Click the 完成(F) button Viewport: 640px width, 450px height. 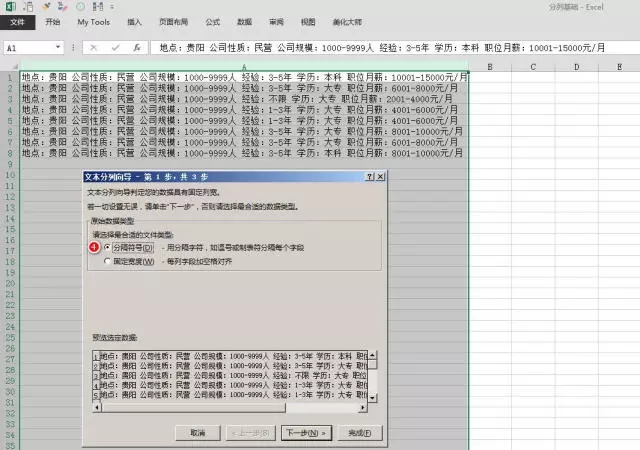click(x=360, y=433)
